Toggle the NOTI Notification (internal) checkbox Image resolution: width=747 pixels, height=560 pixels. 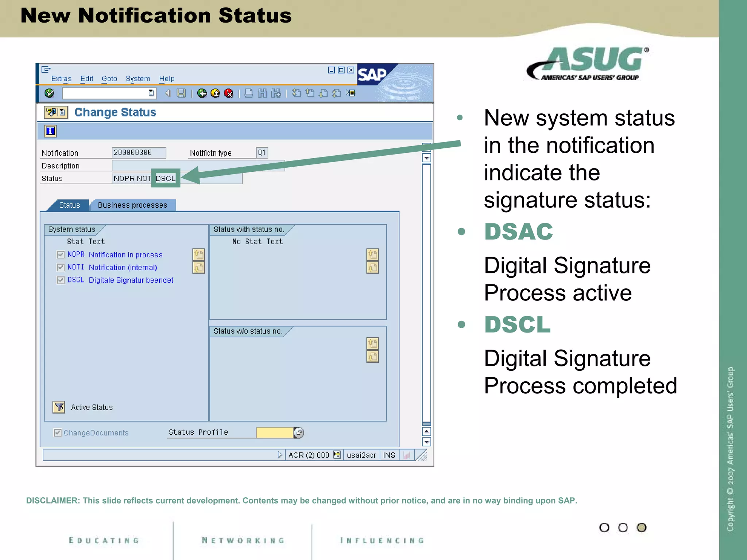point(61,268)
